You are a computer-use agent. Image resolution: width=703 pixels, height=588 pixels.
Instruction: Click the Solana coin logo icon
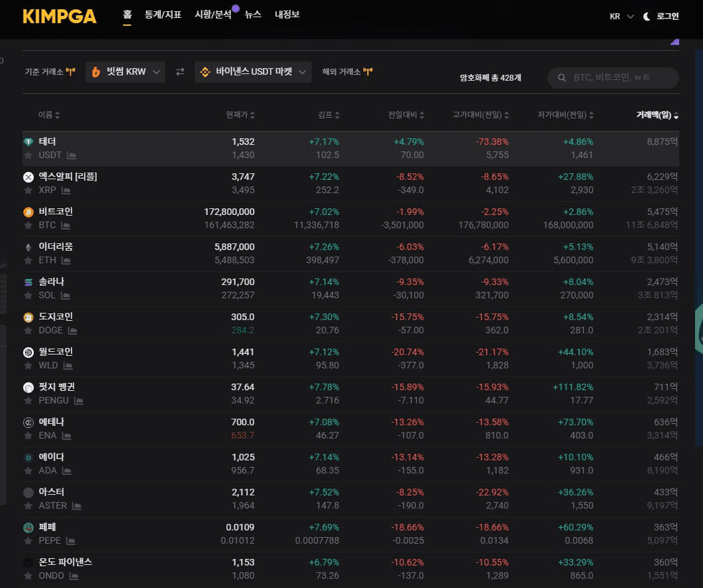[x=28, y=282]
